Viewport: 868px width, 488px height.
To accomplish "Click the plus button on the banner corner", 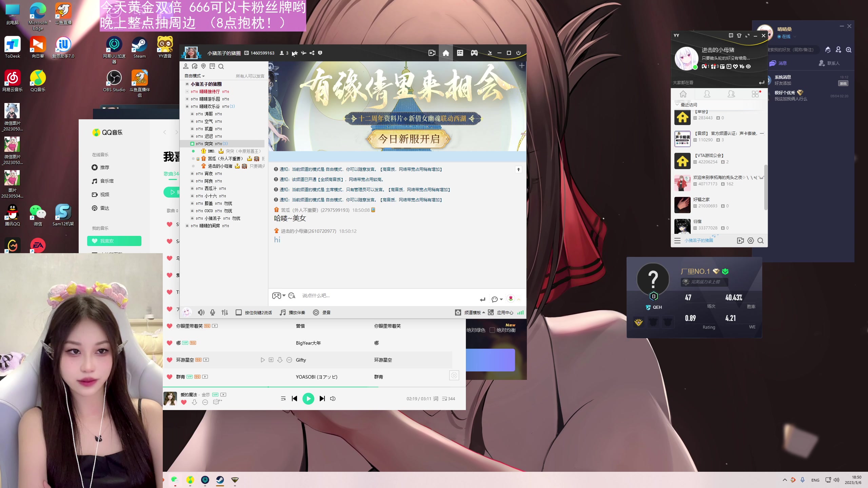I will tap(521, 65).
